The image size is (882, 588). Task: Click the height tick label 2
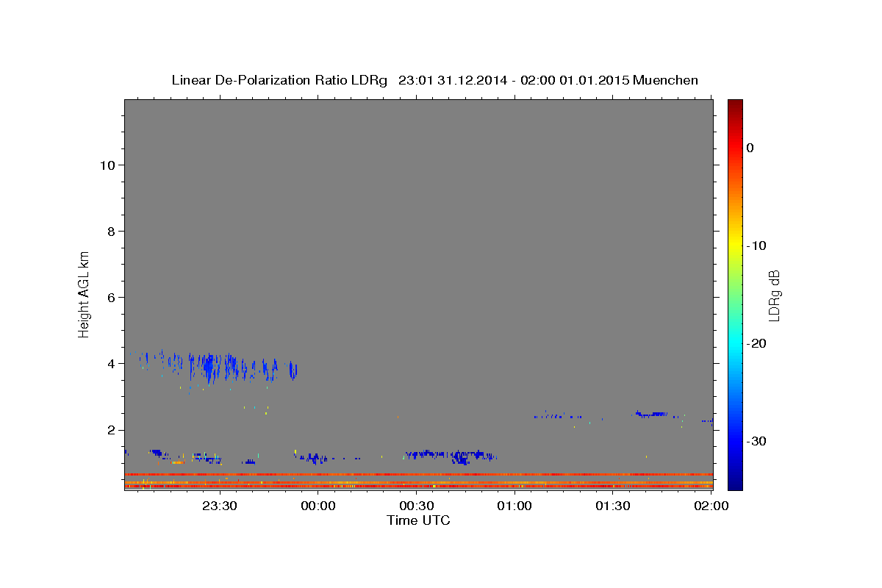click(x=112, y=430)
